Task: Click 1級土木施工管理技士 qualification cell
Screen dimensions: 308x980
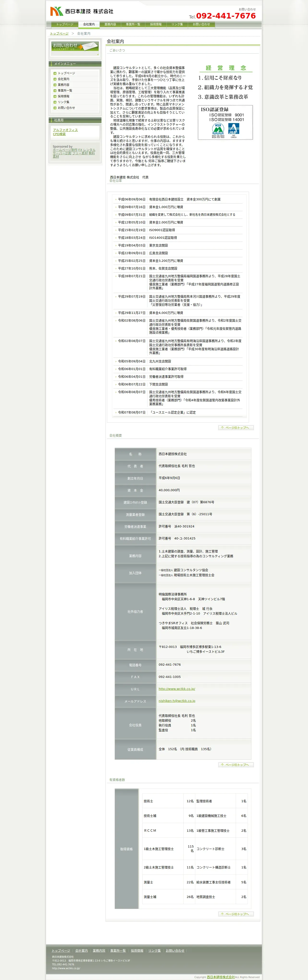Action: 163,849
